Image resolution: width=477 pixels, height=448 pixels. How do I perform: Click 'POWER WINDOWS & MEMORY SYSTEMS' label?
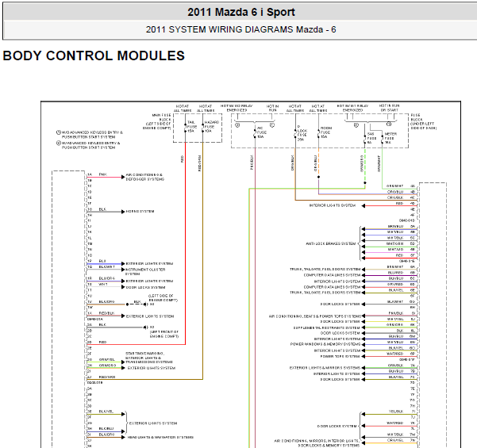[x=325, y=344]
